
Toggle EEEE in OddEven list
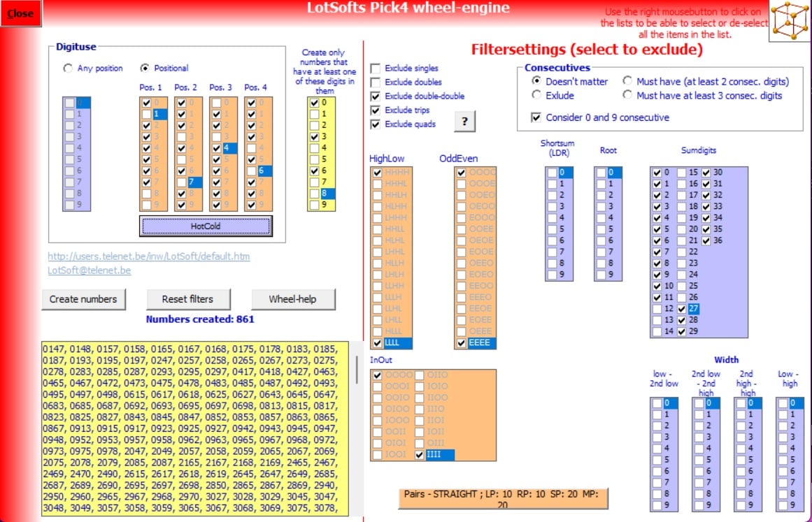(x=461, y=342)
